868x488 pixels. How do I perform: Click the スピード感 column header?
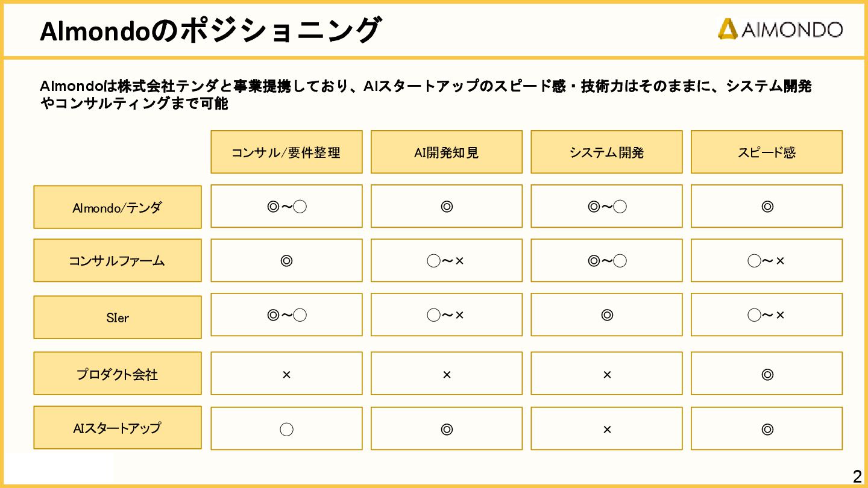point(767,152)
